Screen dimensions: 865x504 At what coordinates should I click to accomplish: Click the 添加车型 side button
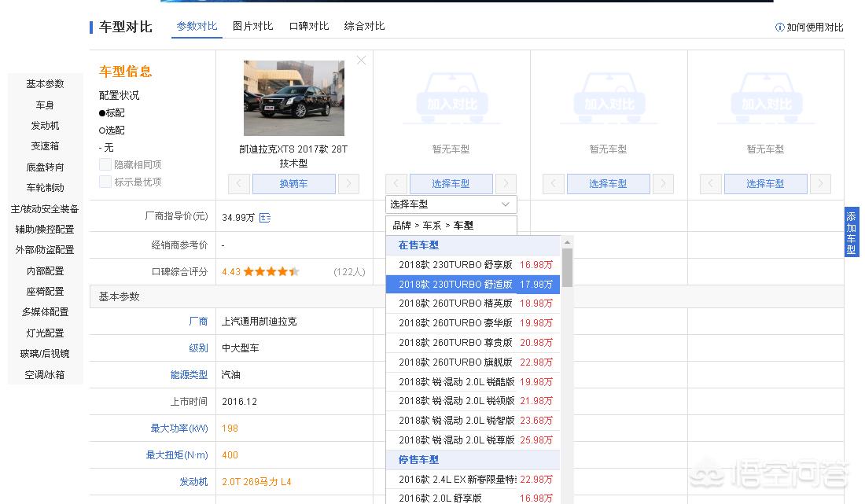(x=851, y=232)
